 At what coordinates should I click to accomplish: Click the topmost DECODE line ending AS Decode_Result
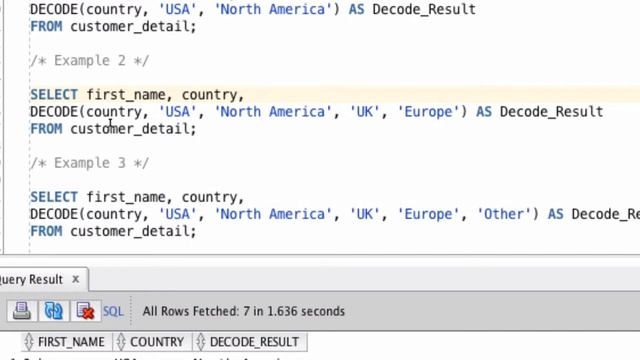point(253,9)
